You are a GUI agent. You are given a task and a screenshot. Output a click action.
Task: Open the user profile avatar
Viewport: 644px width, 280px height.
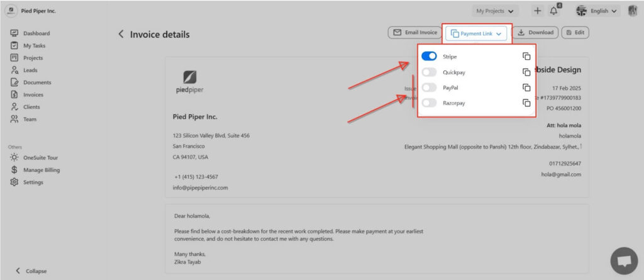click(633, 11)
